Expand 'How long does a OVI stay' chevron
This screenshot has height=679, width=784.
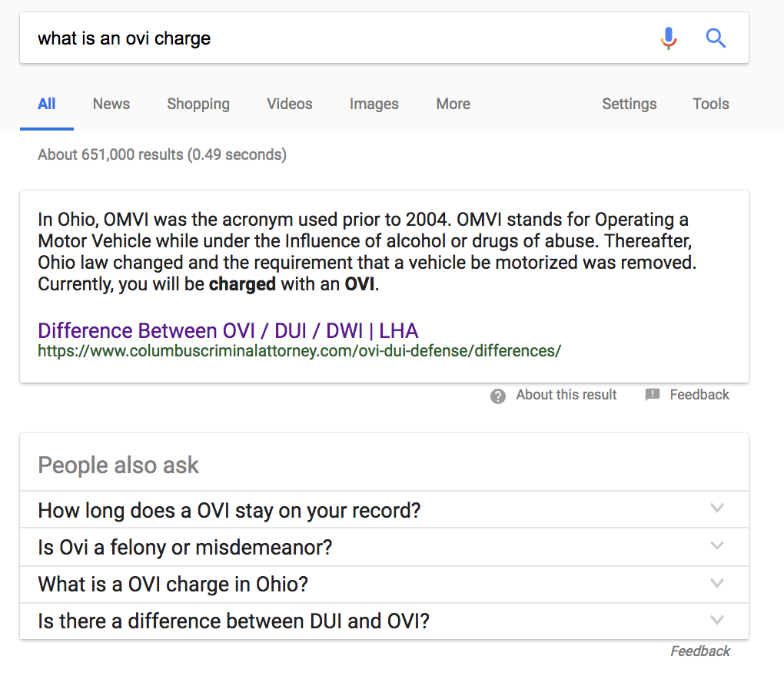coord(717,508)
